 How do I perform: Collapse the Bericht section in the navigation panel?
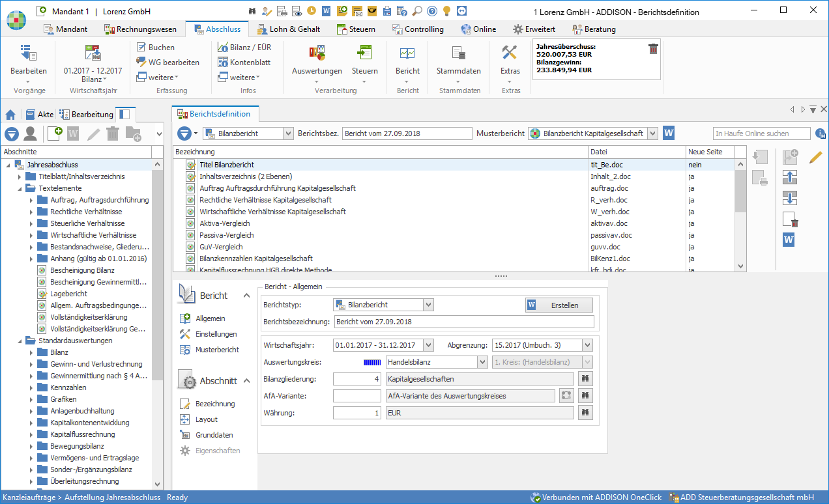(247, 296)
